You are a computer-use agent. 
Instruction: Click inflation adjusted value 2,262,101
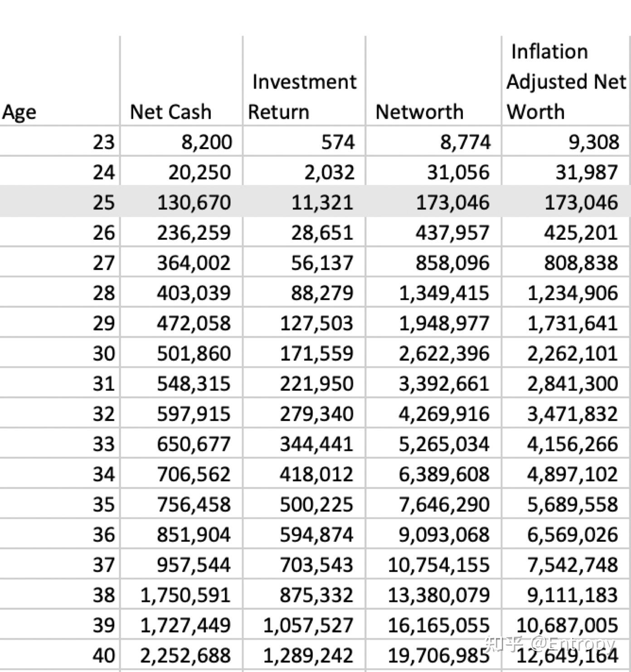572,353
